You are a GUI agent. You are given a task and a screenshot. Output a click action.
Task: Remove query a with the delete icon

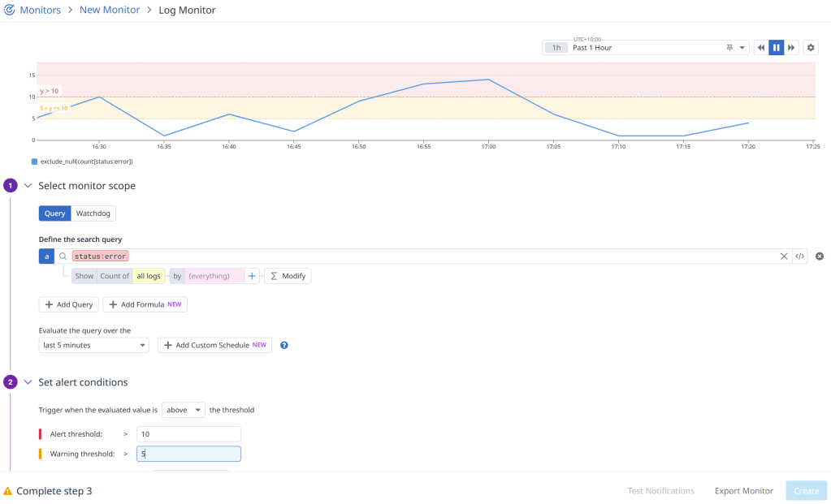point(820,256)
